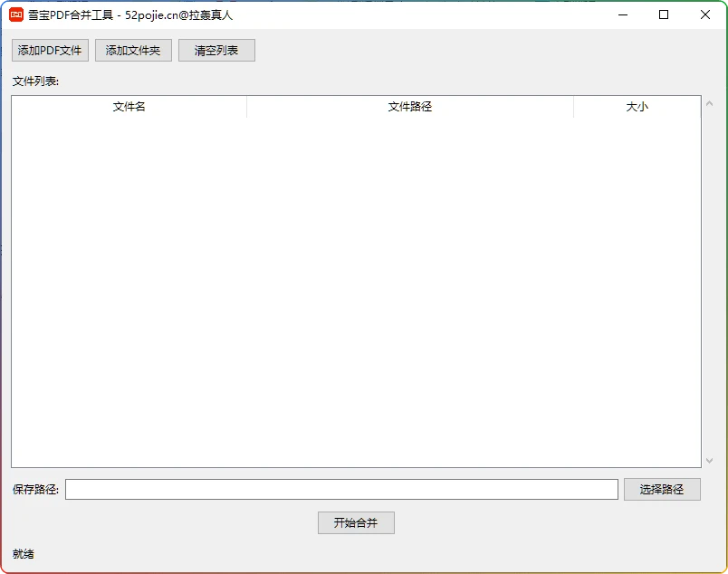Click the area between 开始合并 and the save path
The width and height of the screenshot is (728, 574).
point(356,507)
